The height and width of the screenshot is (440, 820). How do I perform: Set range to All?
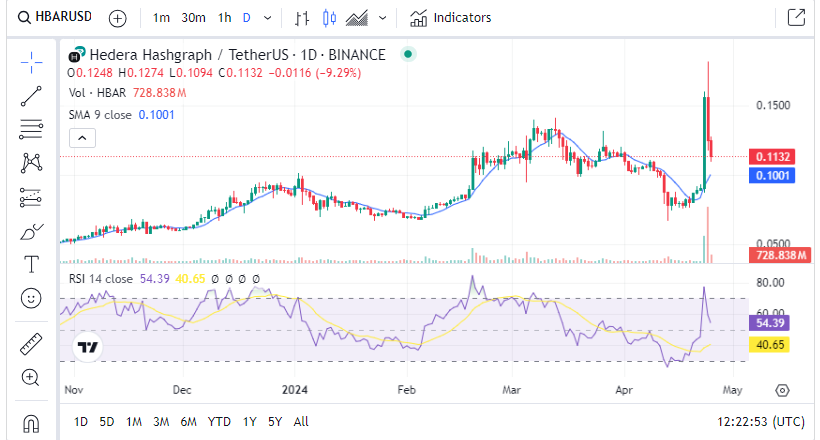(301, 422)
